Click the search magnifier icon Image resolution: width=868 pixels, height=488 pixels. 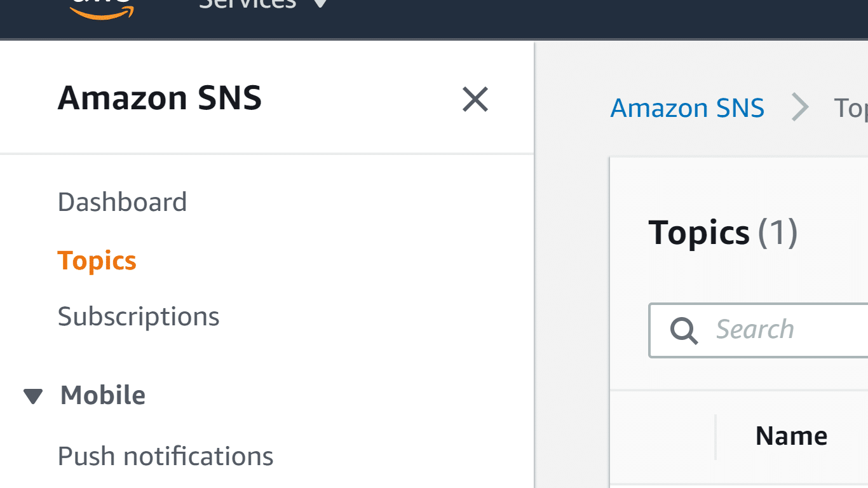pyautogui.click(x=683, y=330)
